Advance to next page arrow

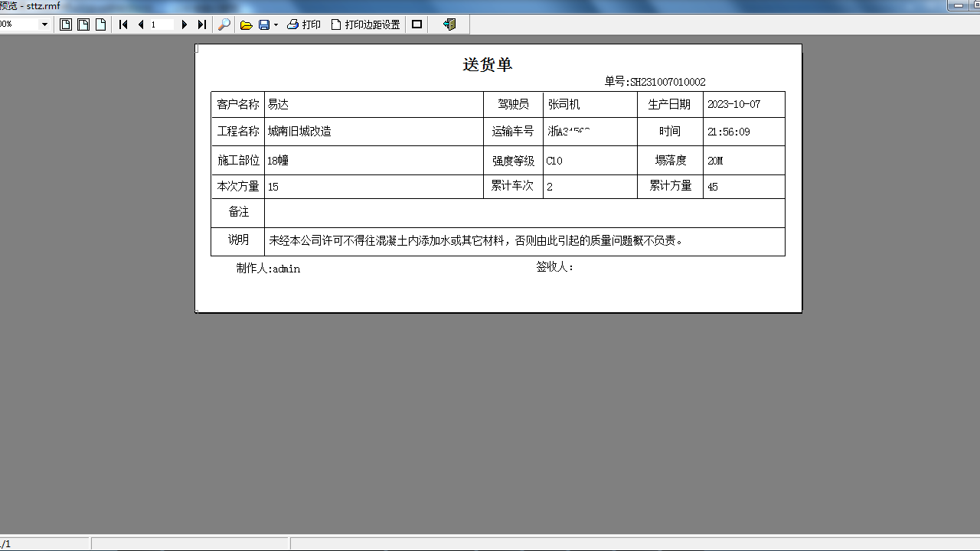(x=184, y=24)
